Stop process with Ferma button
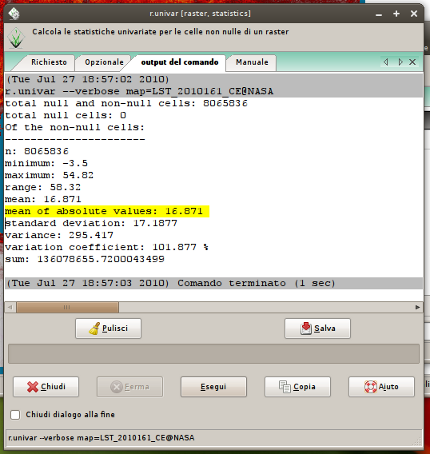430x454 pixels. (x=130, y=387)
